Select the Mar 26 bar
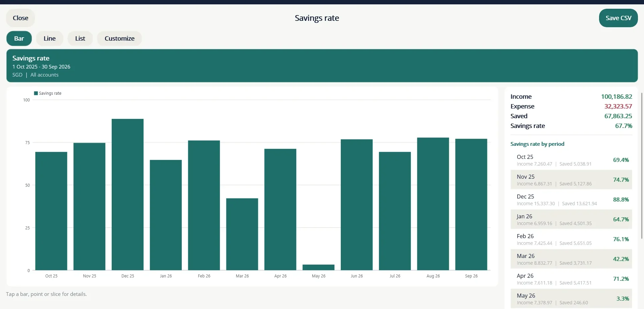This screenshot has height=309, width=644. 242,234
